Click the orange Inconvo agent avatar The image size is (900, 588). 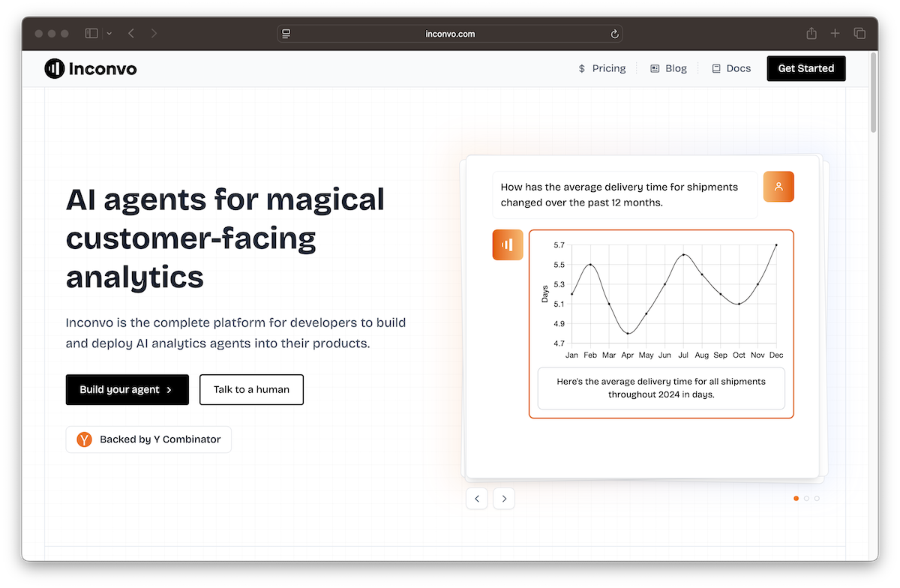tap(508, 244)
